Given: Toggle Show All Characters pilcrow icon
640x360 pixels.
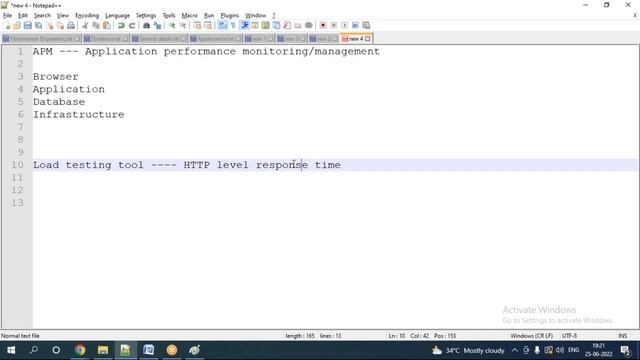Looking at the screenshot, I should (233, 25).
